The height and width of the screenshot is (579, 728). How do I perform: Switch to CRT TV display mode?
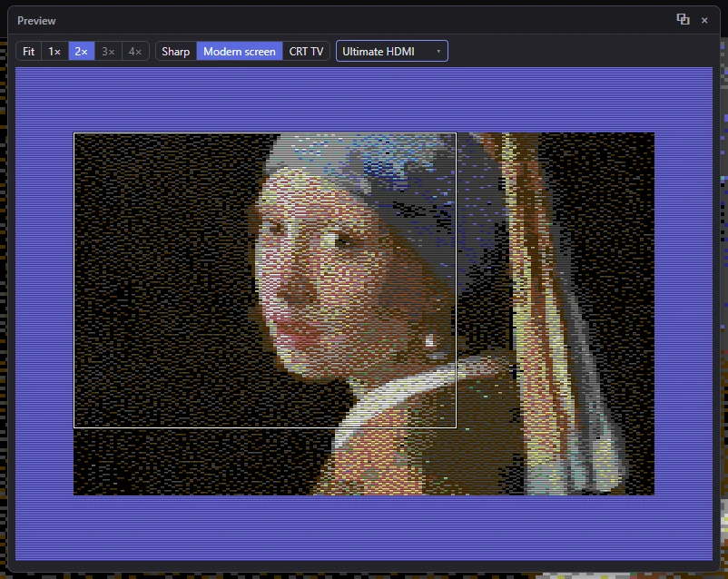306,51
